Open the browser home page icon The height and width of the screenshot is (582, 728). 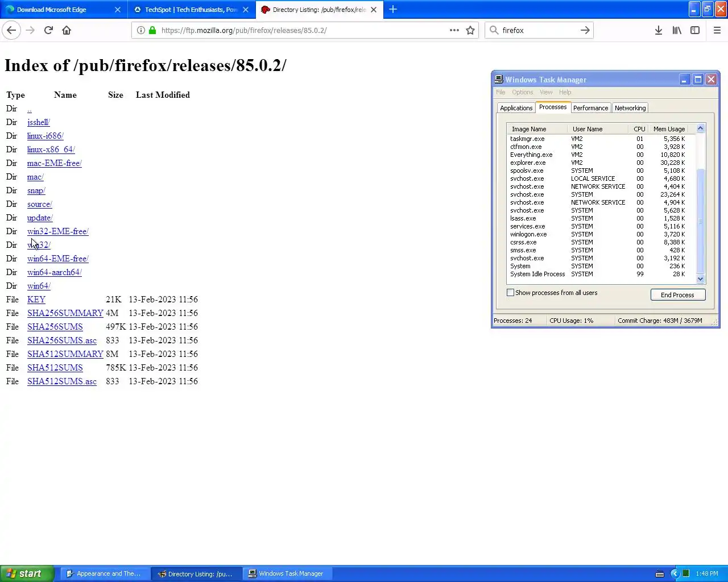click(x=67, y=30)
